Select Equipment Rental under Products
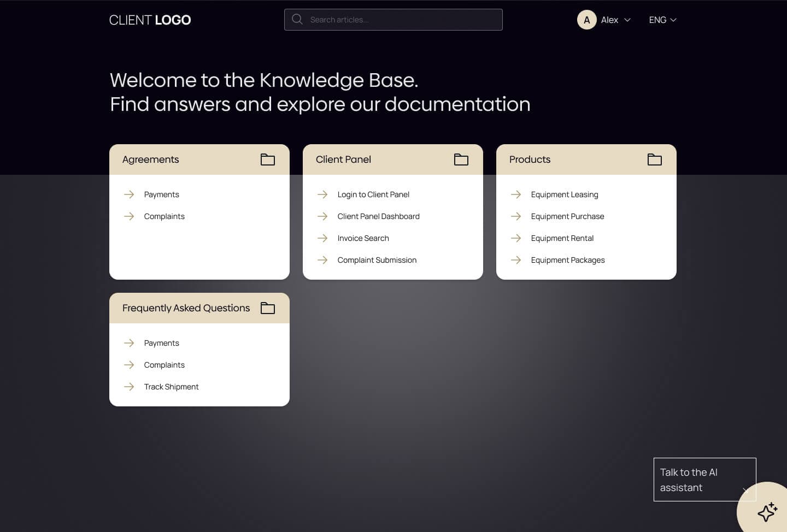 (x=562, y=238)
